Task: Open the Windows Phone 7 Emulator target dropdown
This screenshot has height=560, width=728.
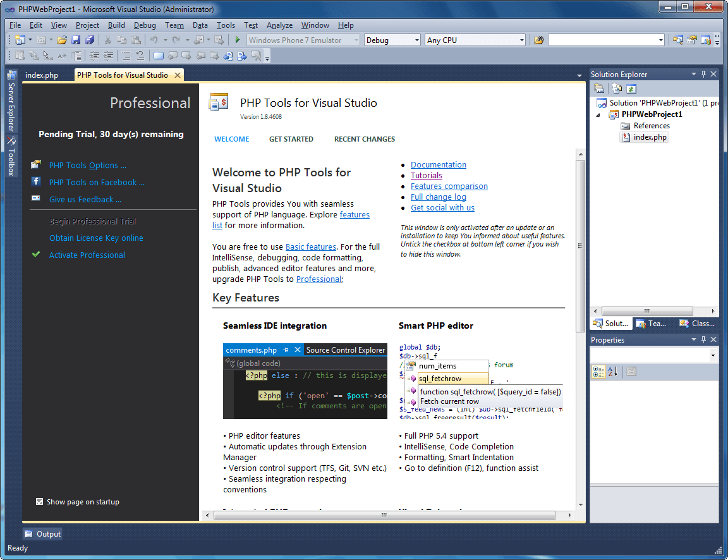Action: click(356, 40)
